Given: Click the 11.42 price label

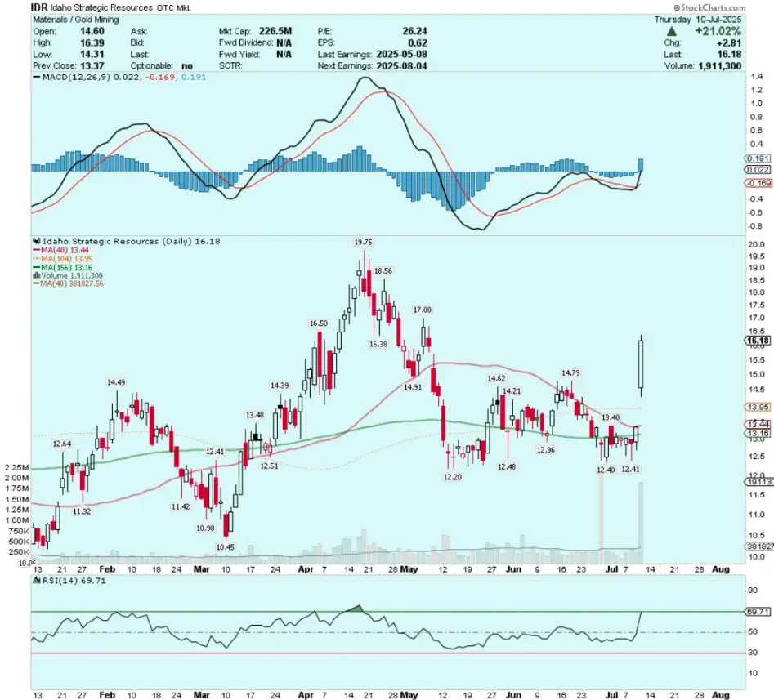Looking at the screenshot, I should (x=181, y=506).
